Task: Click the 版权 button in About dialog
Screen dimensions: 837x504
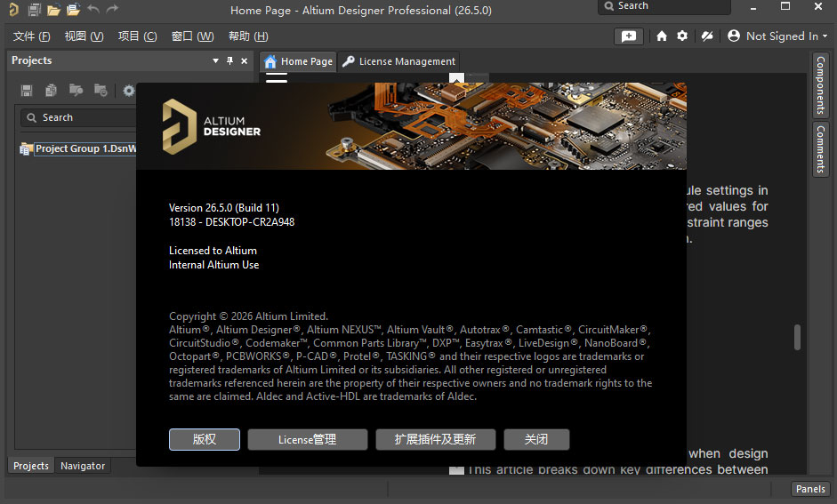Action: 205,439
